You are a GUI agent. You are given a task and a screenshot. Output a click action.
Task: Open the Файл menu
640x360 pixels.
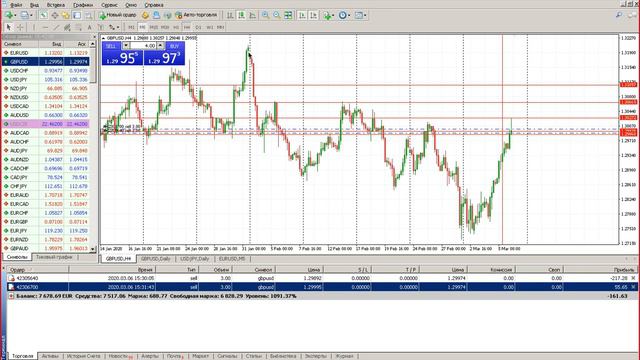(x=16, y=5)
